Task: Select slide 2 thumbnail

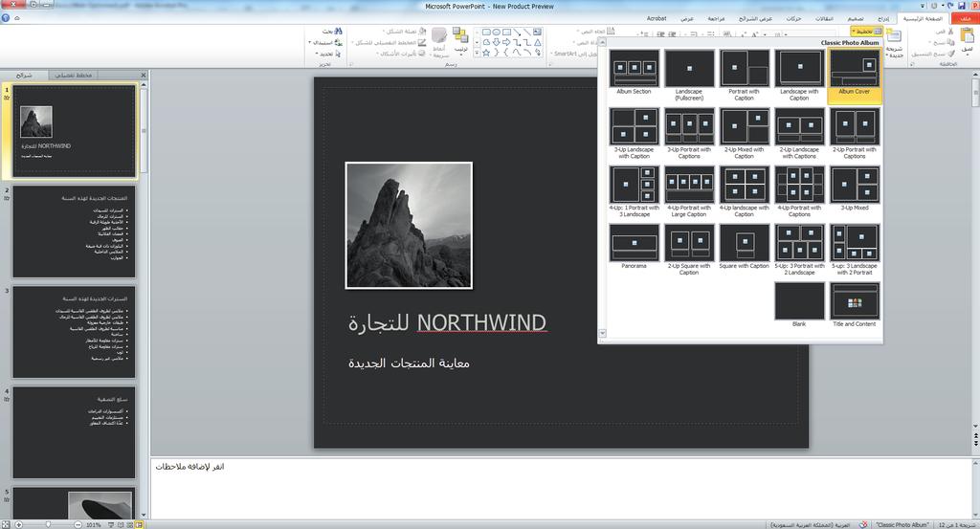Action: pyautogui.click(x=74, y=231)
